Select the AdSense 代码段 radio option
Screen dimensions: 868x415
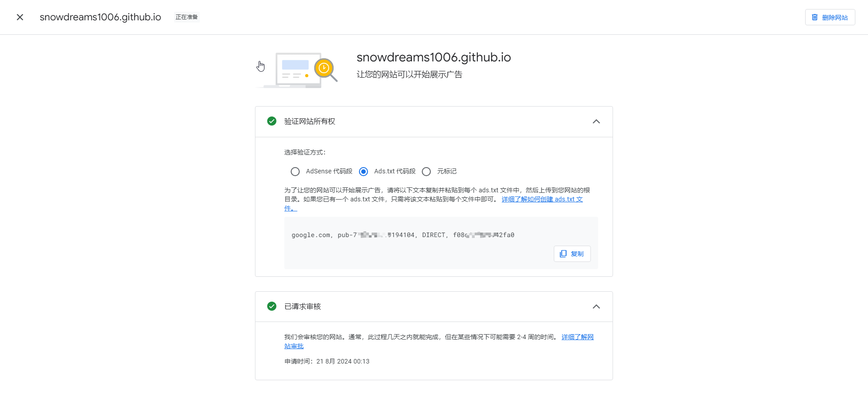[295, 172]
